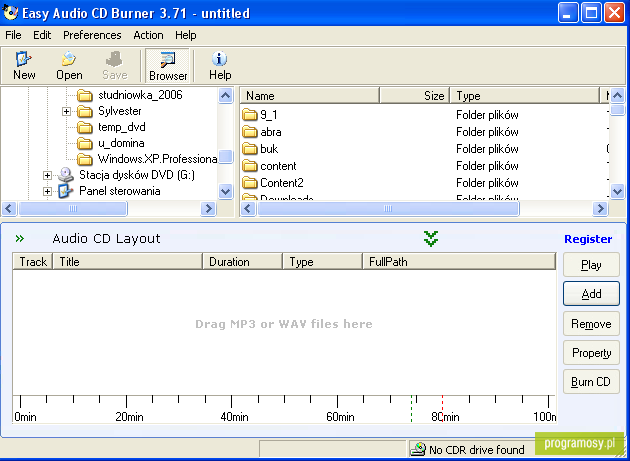Select the buk folder in file list

tap(269, 149)
